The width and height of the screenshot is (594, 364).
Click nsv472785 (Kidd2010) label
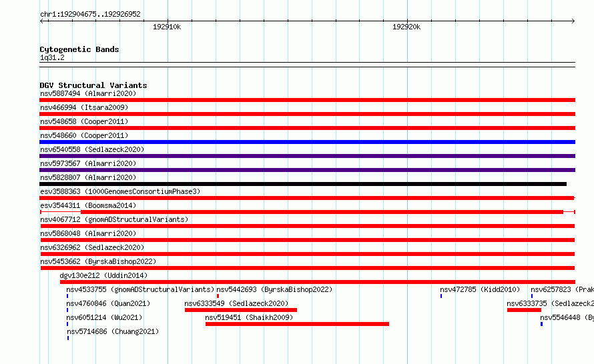point(480,289)
